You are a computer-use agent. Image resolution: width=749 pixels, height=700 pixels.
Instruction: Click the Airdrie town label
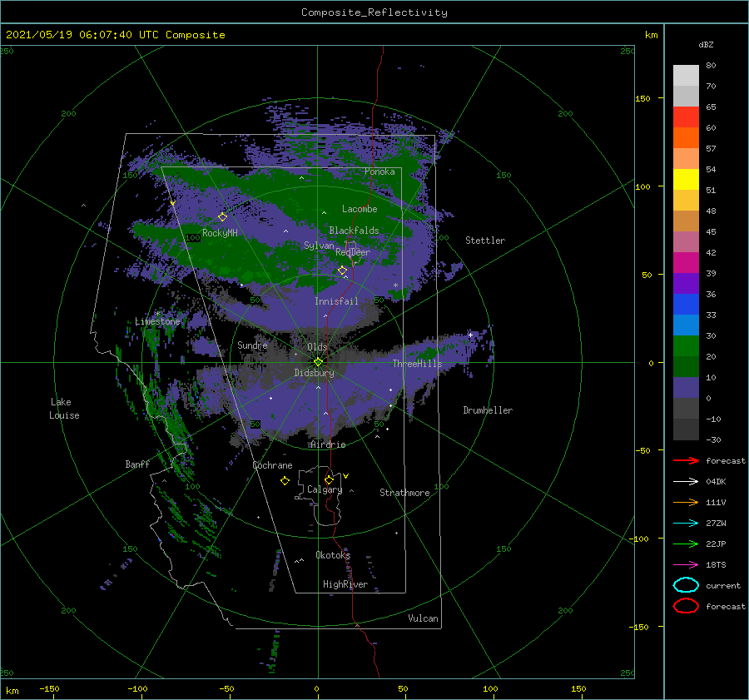click(328, 444)
